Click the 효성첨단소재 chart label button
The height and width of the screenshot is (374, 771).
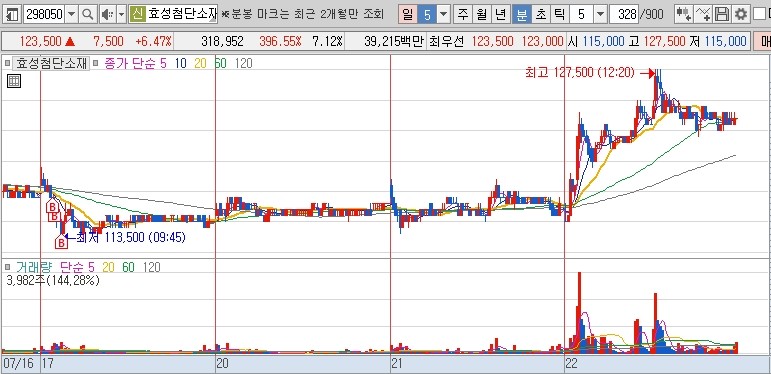click(x=51, y=63)
